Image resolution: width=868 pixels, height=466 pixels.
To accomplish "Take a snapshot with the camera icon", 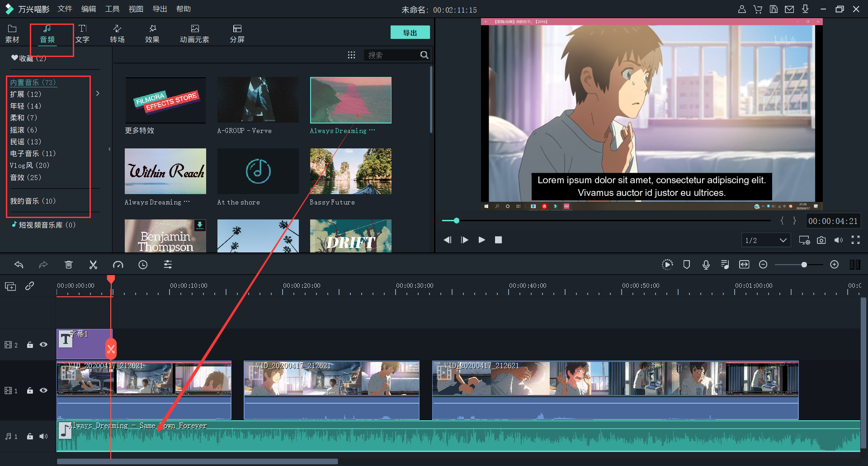I will (x=821, y=240).
